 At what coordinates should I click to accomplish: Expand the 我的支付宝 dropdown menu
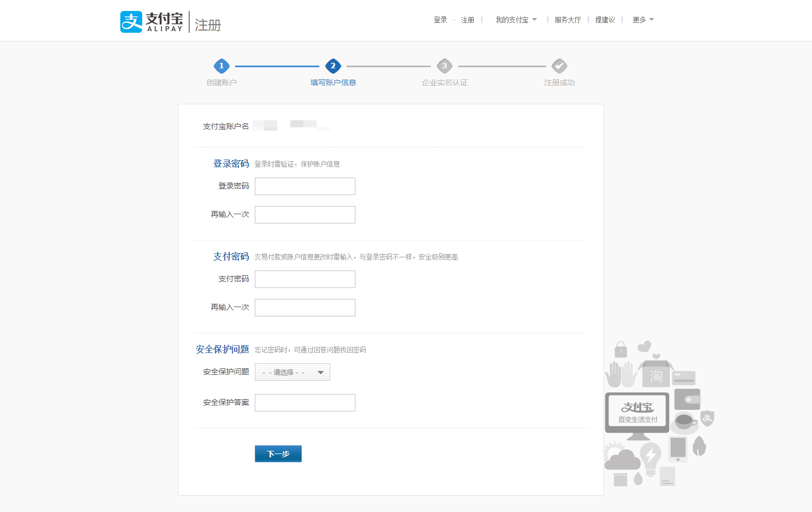click(x=516, y=20)
